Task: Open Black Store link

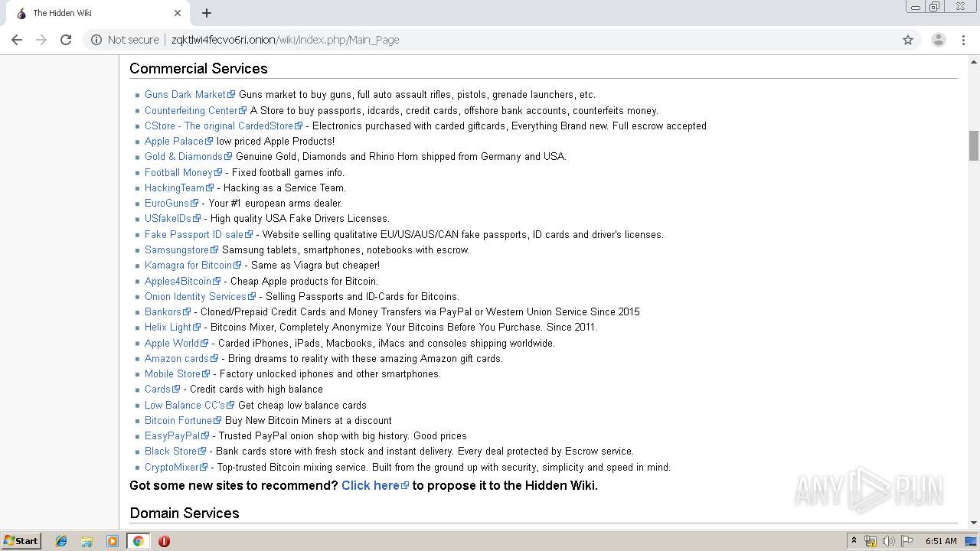Action: (x=175, y=451)
